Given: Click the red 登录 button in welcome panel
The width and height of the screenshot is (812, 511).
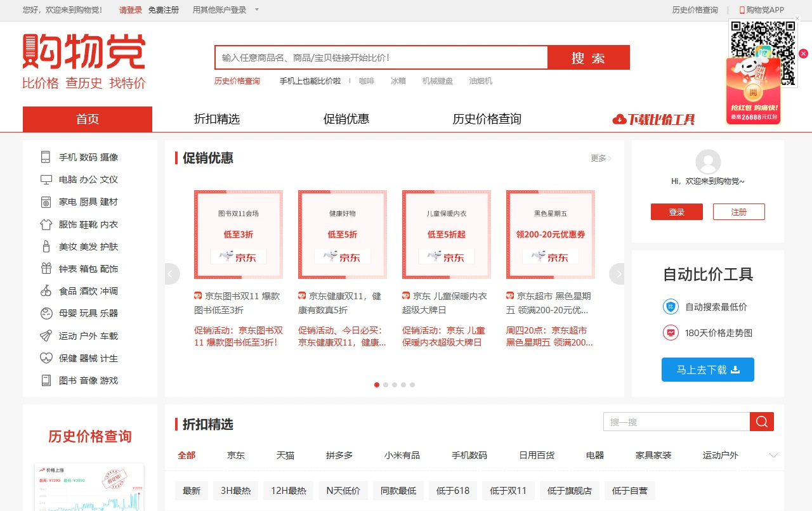Looking at the screenshot, I should pyautogui.click(x=677, y=212).
